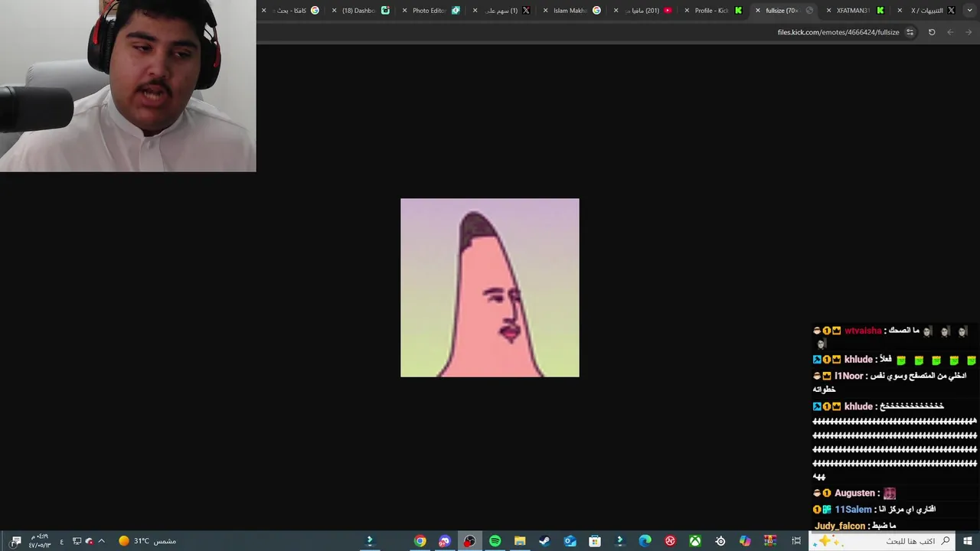Close the Photo Editor tab
The width and height of the screenshot is (980, 551).
point(404,10)
